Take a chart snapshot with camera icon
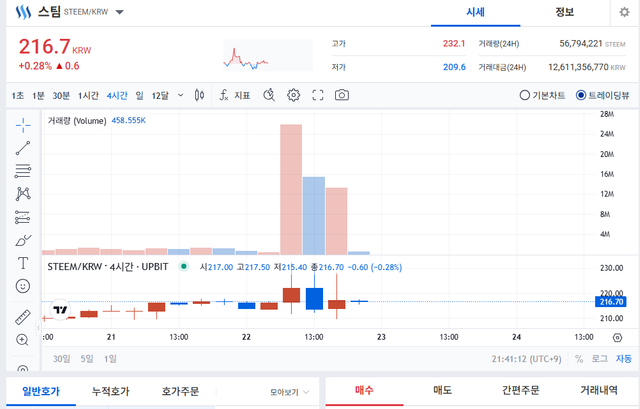Screen dimensions: 640x409 342,96
